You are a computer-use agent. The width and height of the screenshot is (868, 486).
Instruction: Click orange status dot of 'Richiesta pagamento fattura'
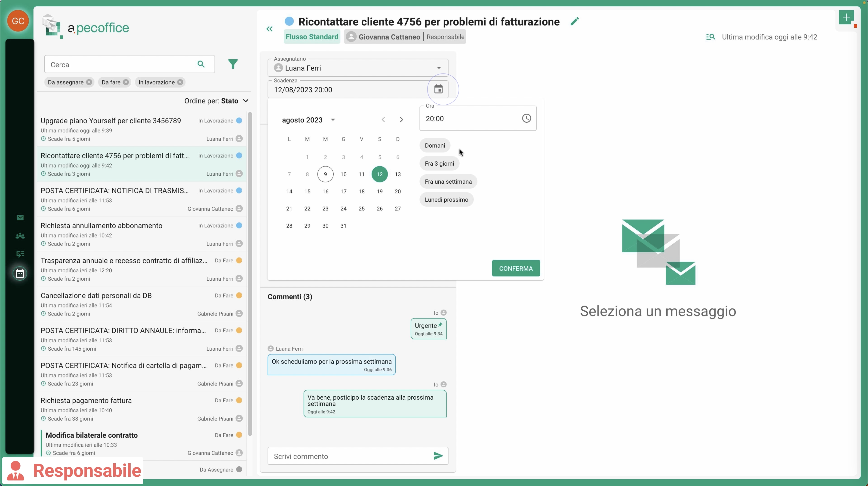click(x=239, y=400)
